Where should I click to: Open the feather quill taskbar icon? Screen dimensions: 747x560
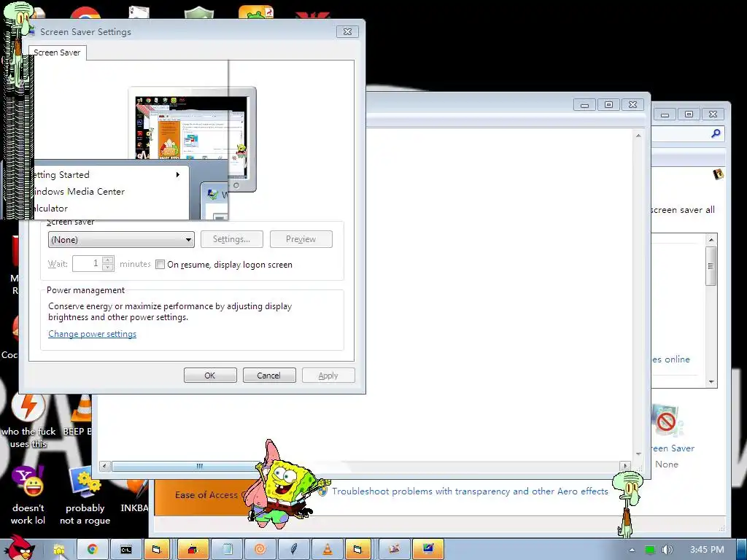click(x=293, y=550)
